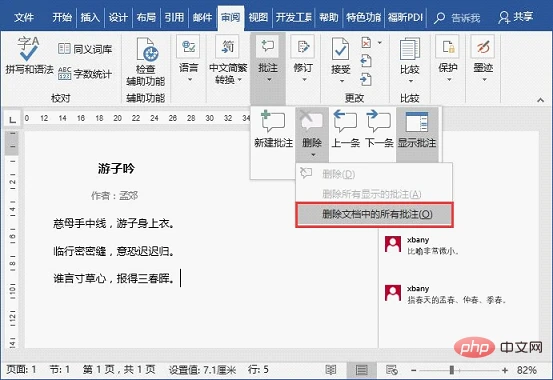This screenshot has height=380, width=553.
Task: Click the title text 游子吟
Action: coord(116,168)
